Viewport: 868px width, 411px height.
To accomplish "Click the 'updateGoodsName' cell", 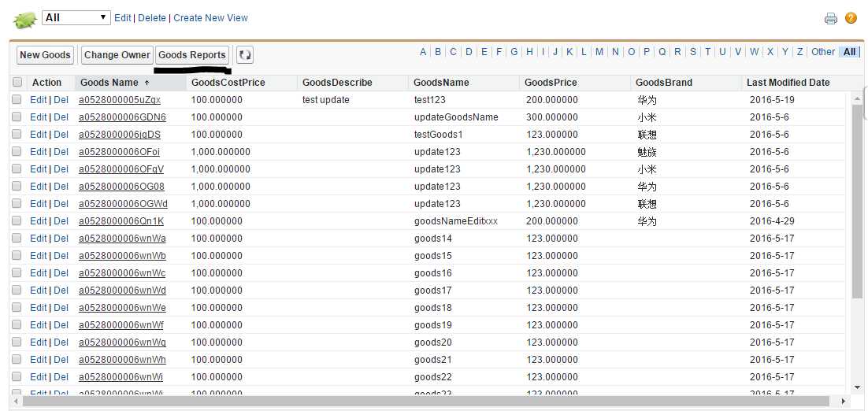I will point(456,117).
